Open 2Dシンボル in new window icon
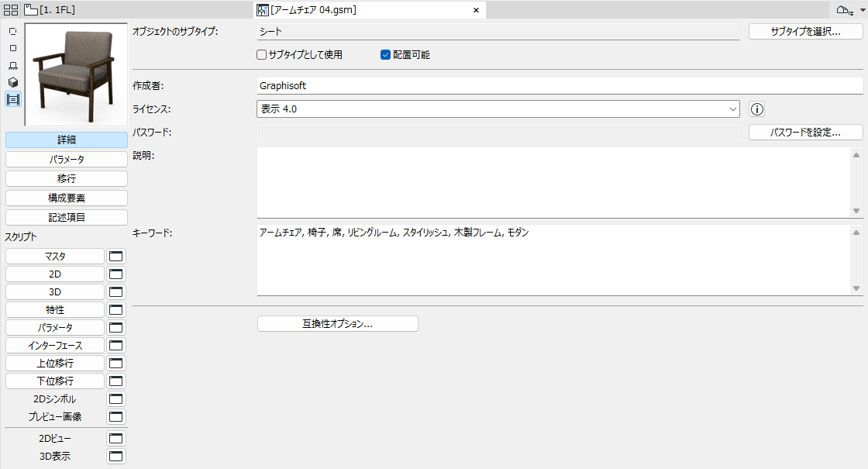Image resolution: width=868 pixels, height=469 pixels. tap(115, 398)
